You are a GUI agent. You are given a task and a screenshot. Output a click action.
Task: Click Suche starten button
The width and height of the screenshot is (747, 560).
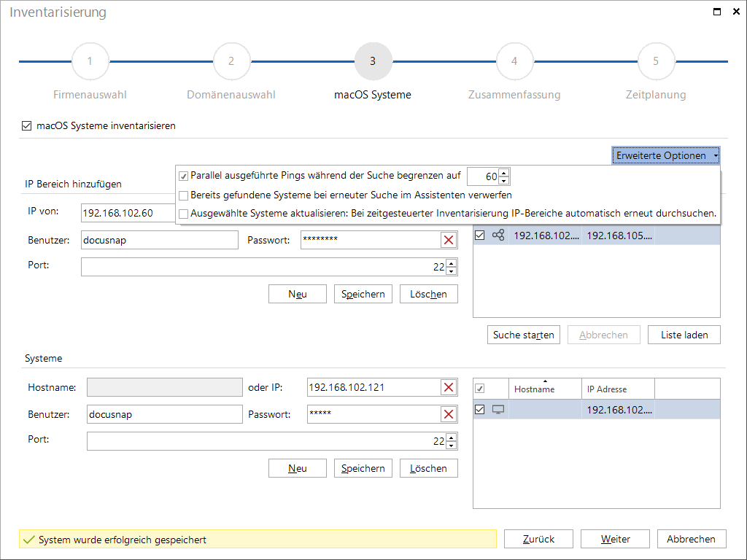(524, 335)
